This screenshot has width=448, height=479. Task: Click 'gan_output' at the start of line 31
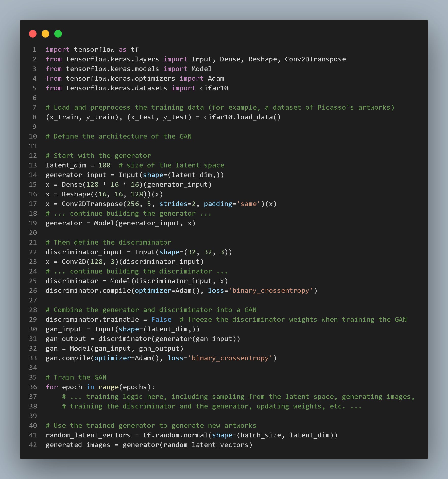coord(66,339)
